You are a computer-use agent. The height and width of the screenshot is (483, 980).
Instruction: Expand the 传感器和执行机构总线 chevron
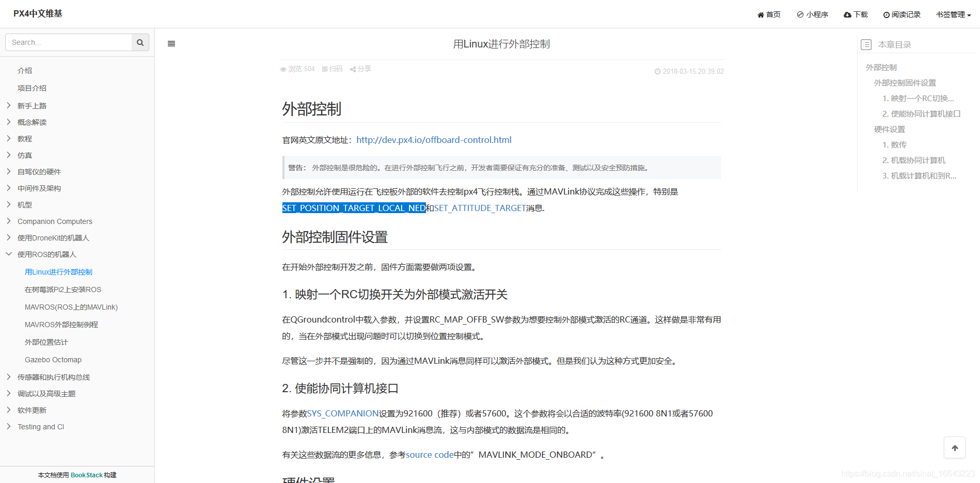(x=9, y=377)
